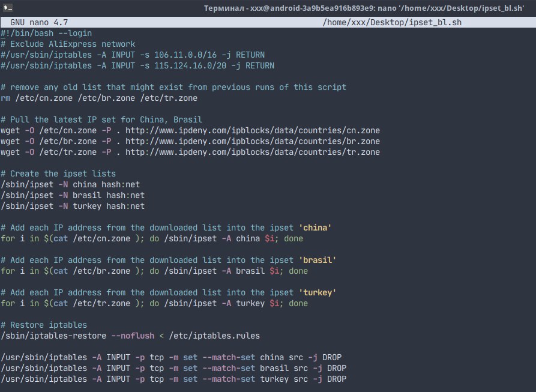Click the for loop reading /etc/cn.zone
The width and height of the screenshot is (536, 392).
[152, 238]
